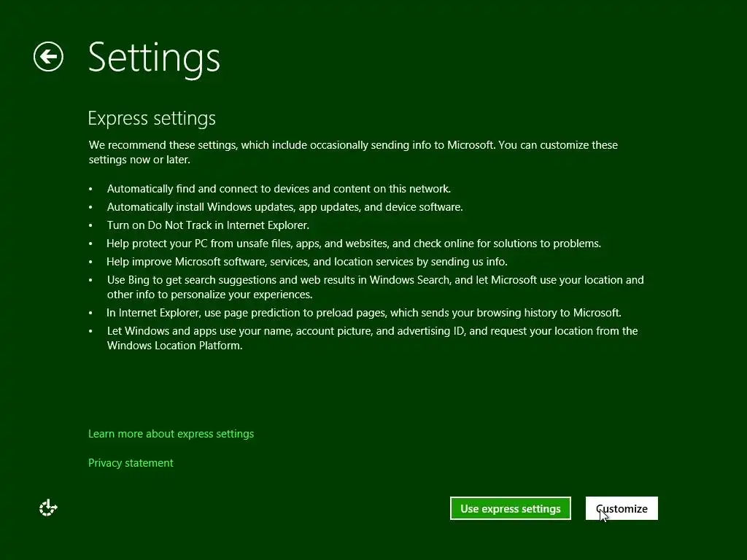747x560 pixels.
Task: Click the Help protect your PC line
Action: click(x=354, y=244)
